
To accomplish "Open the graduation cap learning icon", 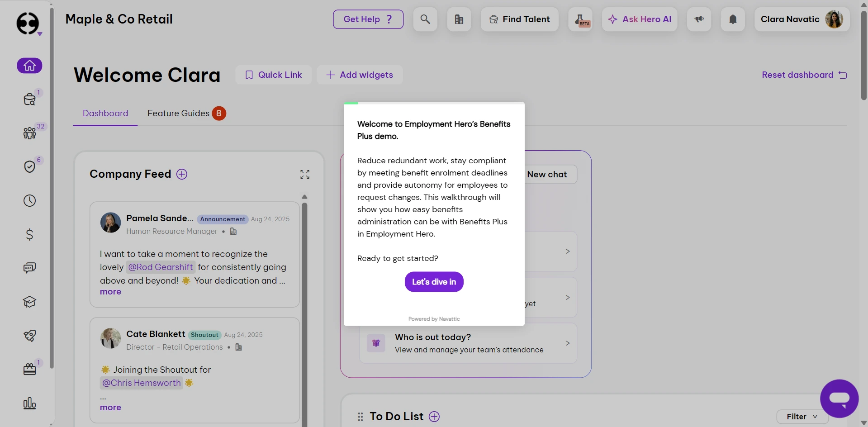I will tap(29, 302).
